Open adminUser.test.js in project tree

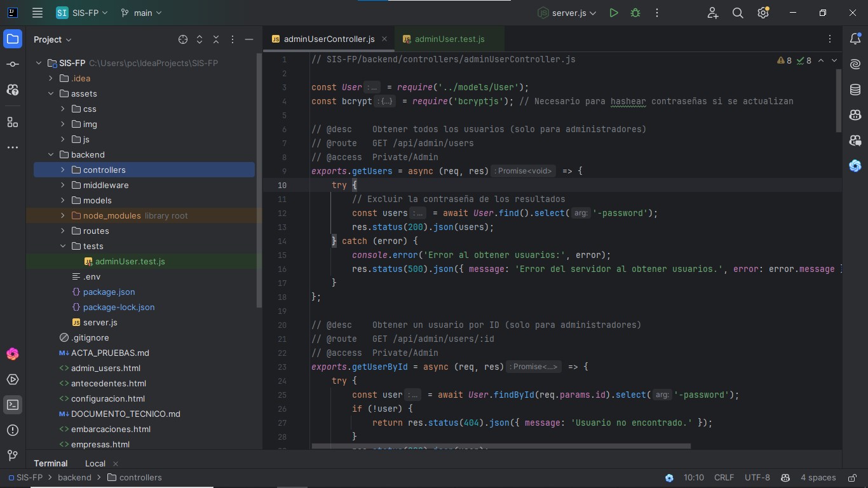130,261
